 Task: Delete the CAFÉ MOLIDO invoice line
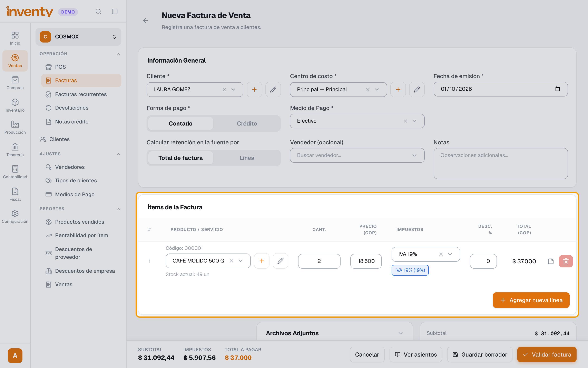point(566,261)
